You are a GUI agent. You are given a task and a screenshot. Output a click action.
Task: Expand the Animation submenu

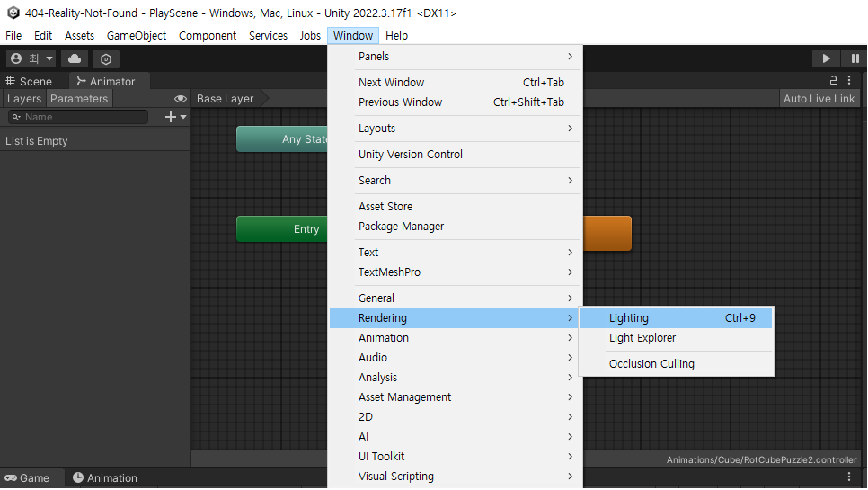click(456, 338)
